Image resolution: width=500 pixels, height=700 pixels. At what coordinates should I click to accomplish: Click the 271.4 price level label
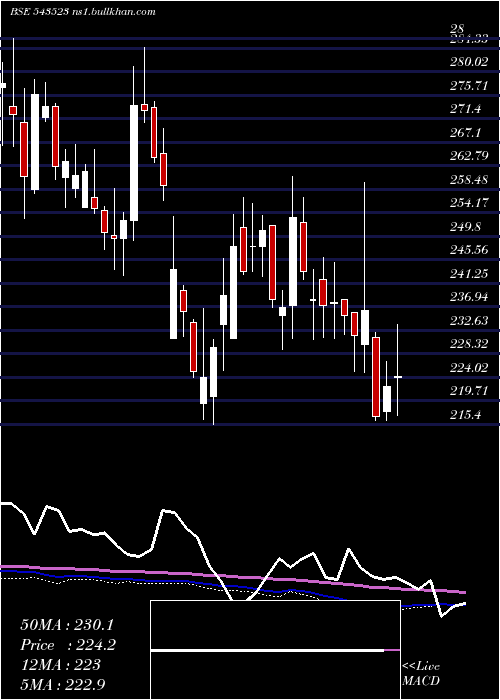pos(466,109)
